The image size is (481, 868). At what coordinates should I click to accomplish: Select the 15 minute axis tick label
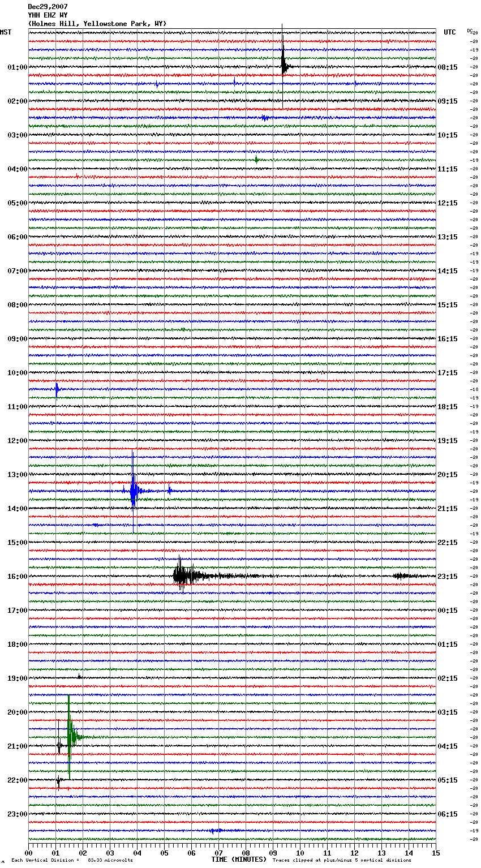(436, 853)
